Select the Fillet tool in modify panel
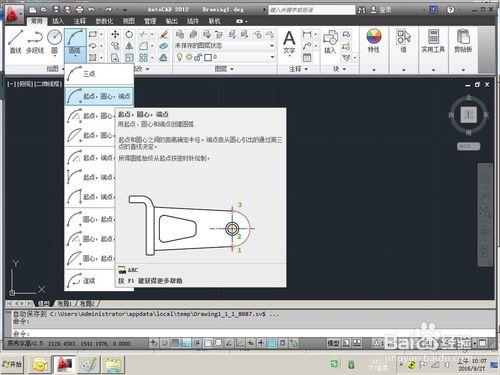500x375 pixels. (x=144, y=46)
